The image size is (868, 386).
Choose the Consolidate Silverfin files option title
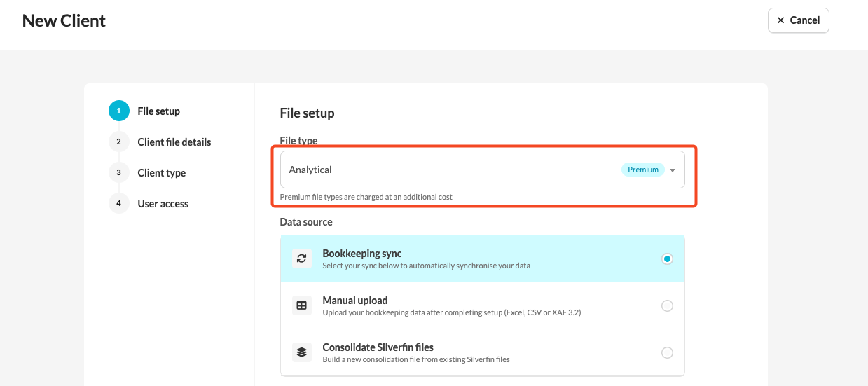pyautogui.click(x=378, y=347)
